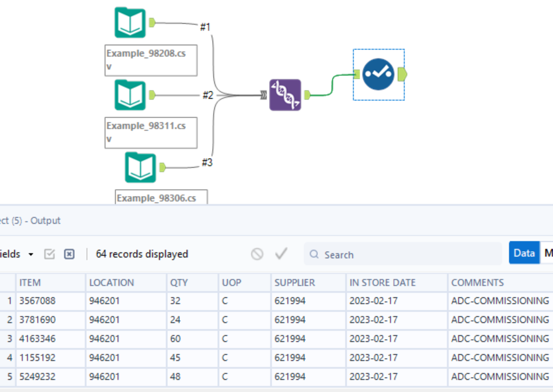This screenshot has width=553, height=392.
Task: Switch to the Data tab in results
Action: [x=524, y=253]
